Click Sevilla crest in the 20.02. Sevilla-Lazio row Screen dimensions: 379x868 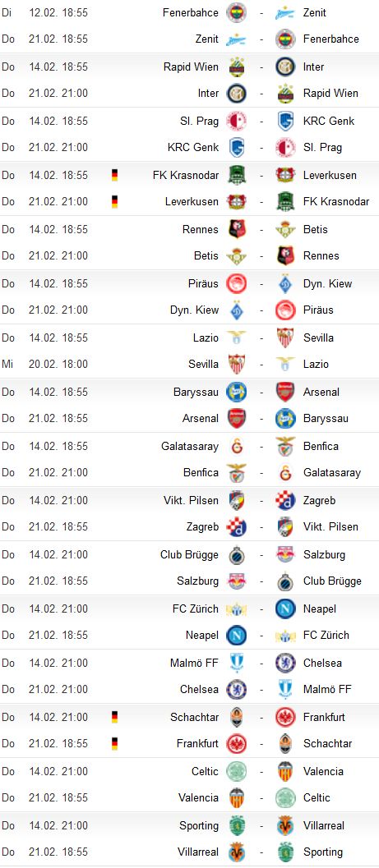[237, 365]
